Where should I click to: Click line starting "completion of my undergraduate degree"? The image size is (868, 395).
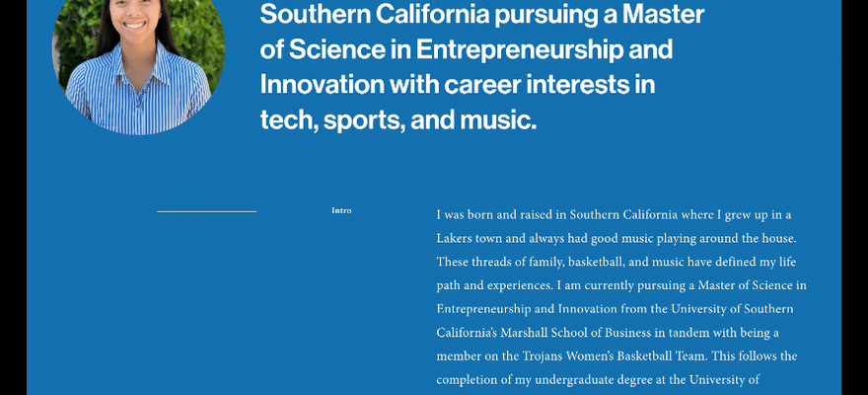click(598, 380)
